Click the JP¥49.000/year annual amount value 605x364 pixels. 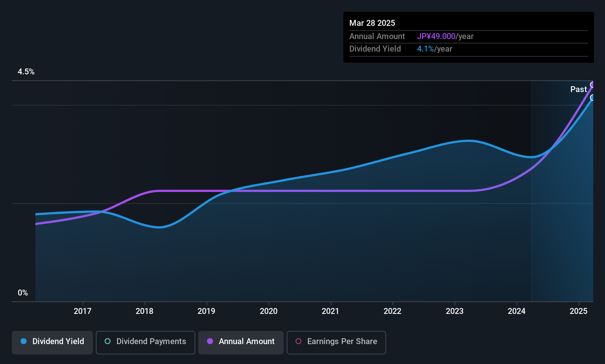(x=445, y=36)
